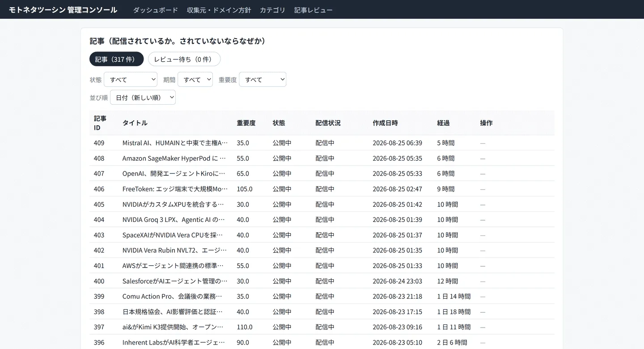Select the NVIDIAがカスタムXPUを統合する article title
Viewport: 644px width, 349px height.
pos(173,204)
